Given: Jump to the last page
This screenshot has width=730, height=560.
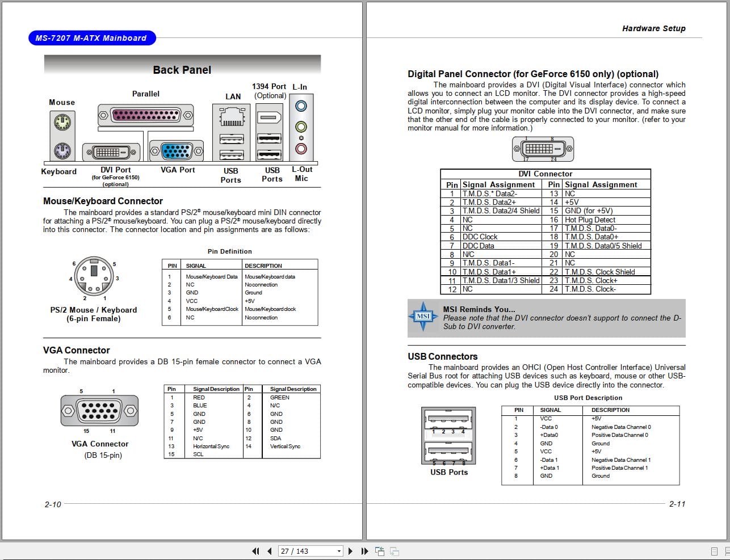Looking at the screenshot, I should 364,551.
